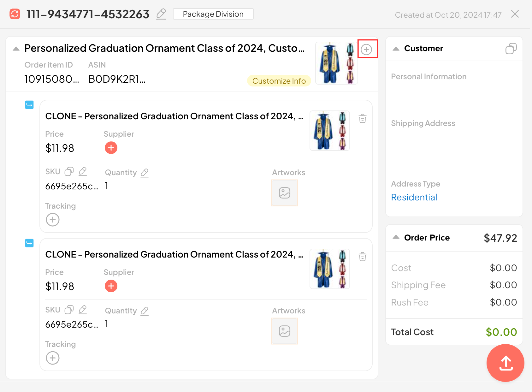Image resolution: width=532 pixels, height=392 pixels.
Task: Edit the order number with pencil icon
Action: [x=161, y=14]
